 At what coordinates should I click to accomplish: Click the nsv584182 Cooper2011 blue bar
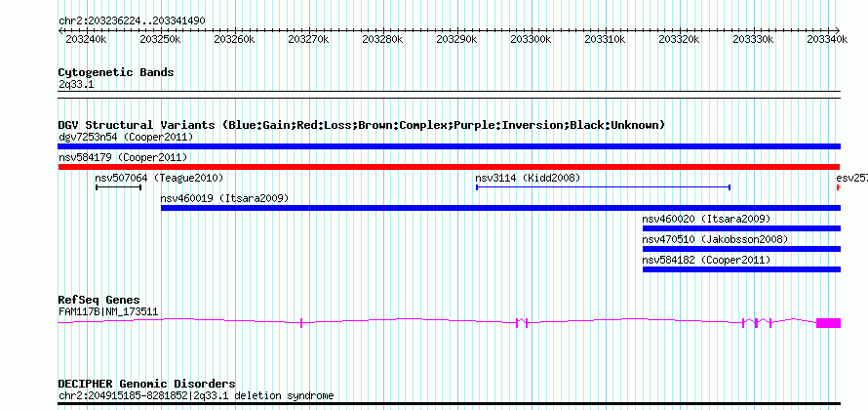pos(741,269)
